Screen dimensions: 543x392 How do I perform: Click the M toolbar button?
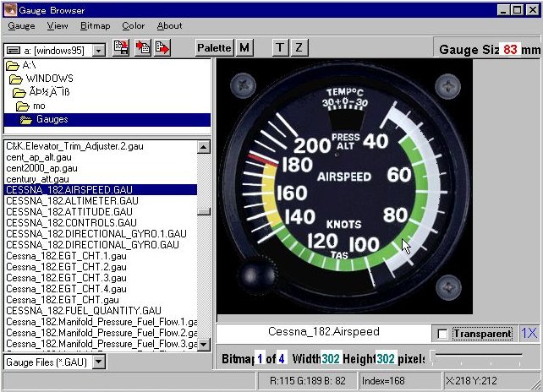244,47
